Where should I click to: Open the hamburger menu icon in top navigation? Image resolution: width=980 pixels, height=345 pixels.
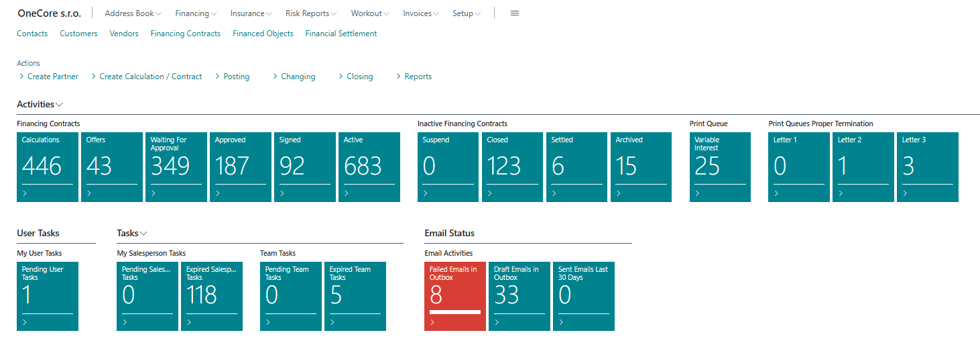(515, 13)
